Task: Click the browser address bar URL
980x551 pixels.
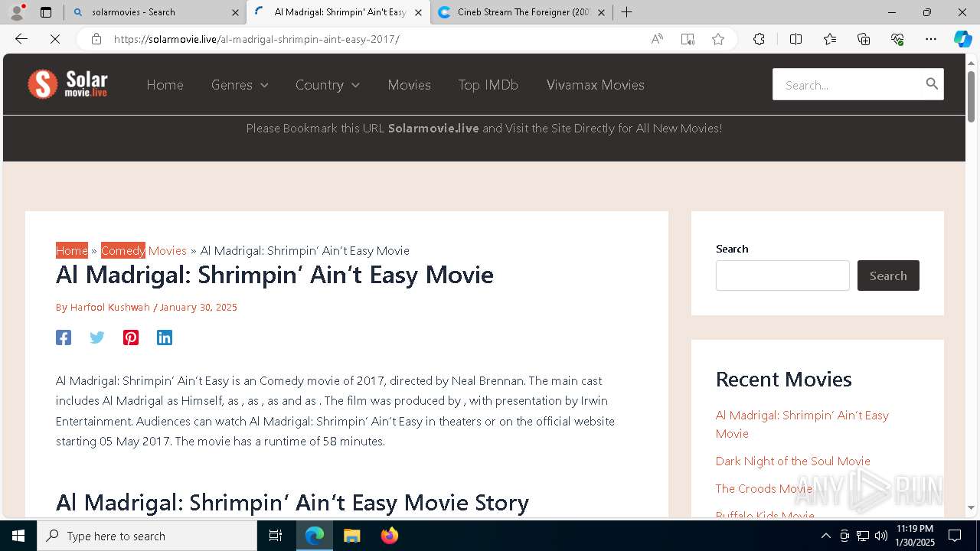Action: pos(256,39)
